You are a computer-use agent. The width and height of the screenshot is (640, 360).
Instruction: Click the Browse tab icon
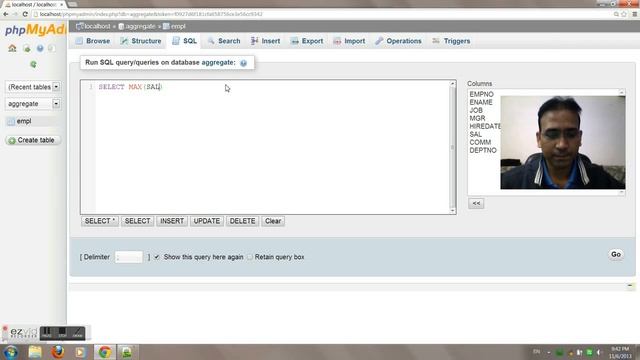[79, 41]
